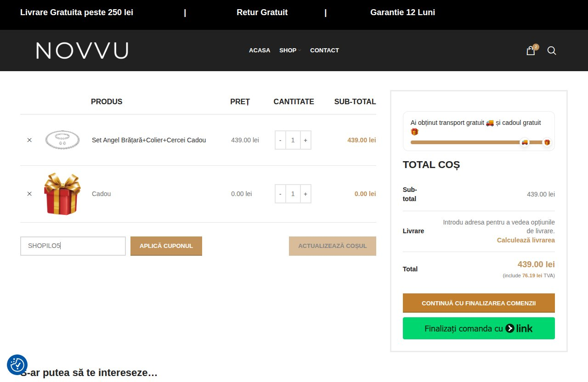Go to ACASA menu item
Viewport: 588px width, 382px height.
[x=260, y=51]
